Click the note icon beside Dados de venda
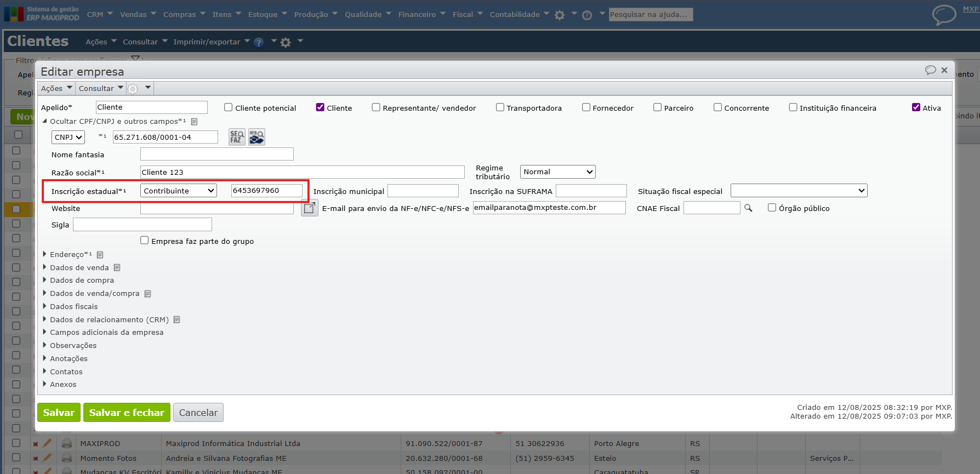The height and width of the screenshot is (474, 980). tap(117, 267)
